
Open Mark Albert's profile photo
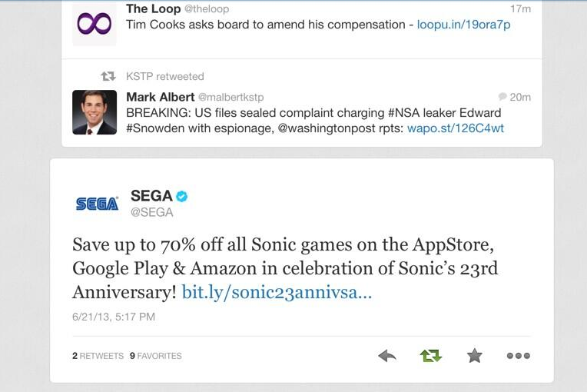(95, 112)
